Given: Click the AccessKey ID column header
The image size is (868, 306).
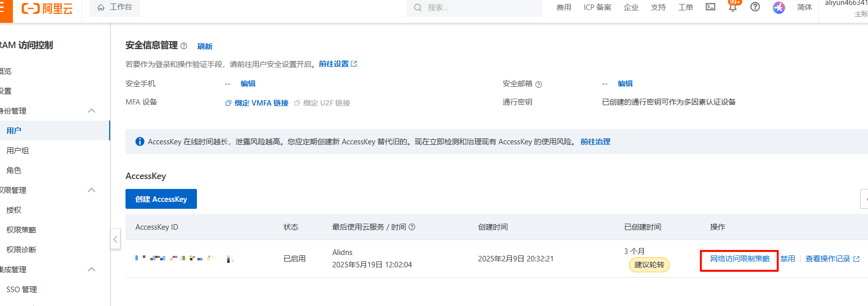Looking at the screenshot, I should 157,227.
